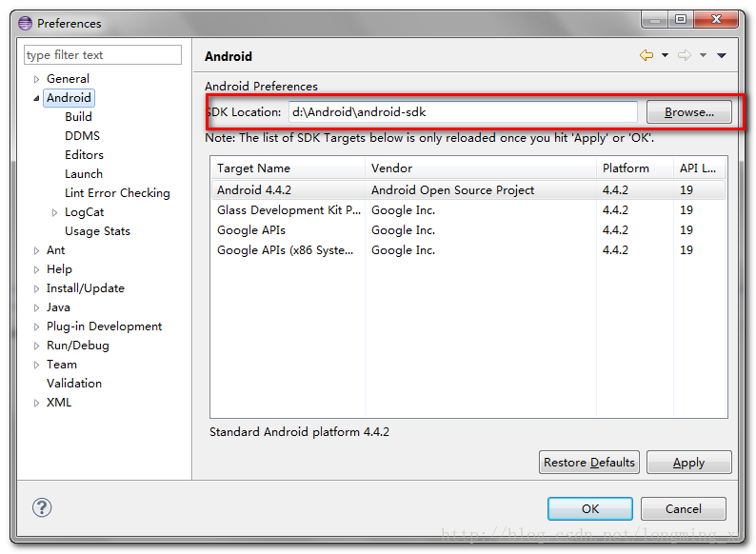Screen dimensions: 756x554
Task: Expand the Help tree node
Action: coord(36,269)
